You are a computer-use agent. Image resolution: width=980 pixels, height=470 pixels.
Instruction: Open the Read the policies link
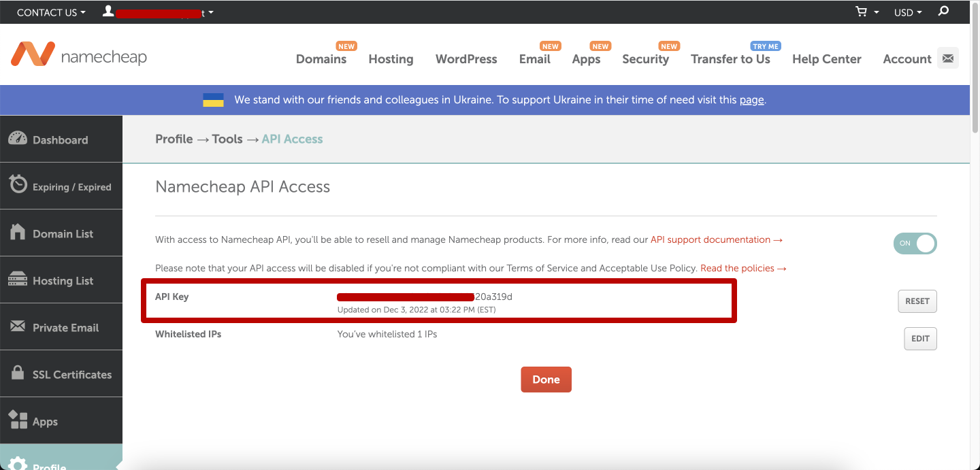[x=743, y=268]
